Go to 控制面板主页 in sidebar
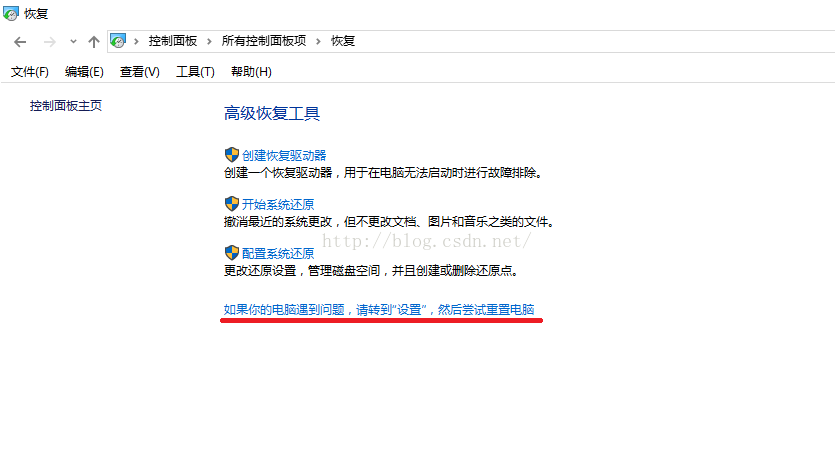 (x=66, y=106)
